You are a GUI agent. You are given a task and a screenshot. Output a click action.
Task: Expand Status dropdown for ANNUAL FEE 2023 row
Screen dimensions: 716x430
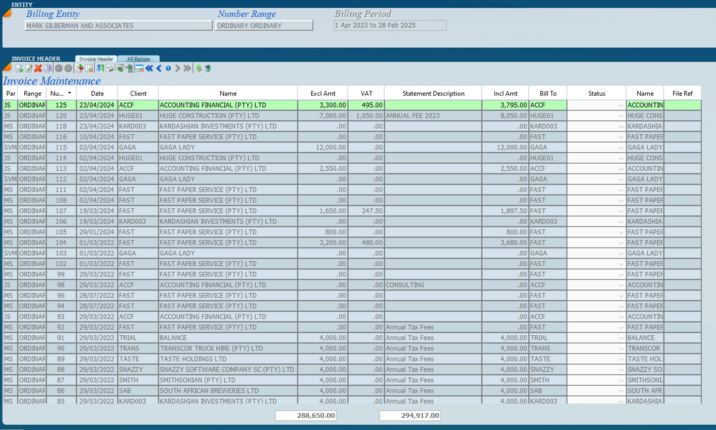(x=620, y=116)
